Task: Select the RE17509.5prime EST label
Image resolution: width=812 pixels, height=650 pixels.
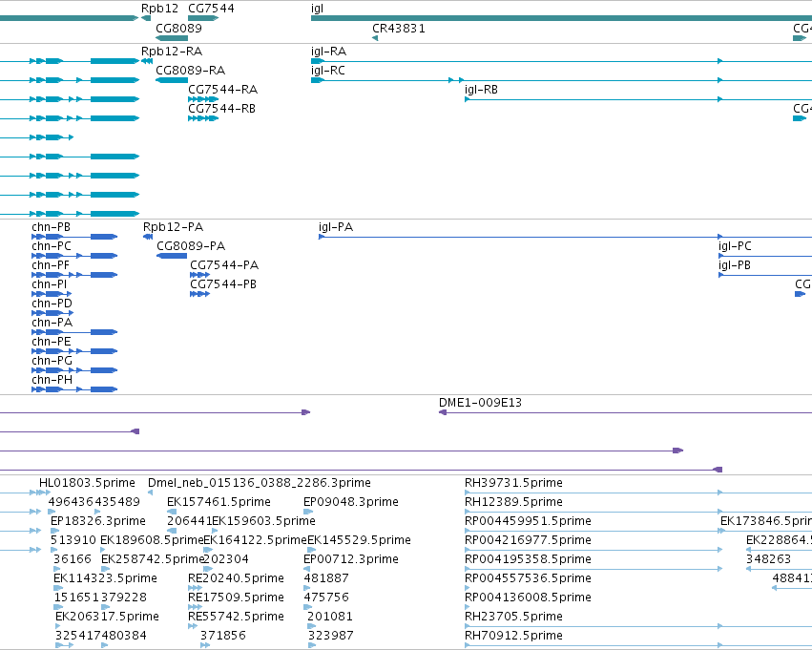Action: coord(236,598)
